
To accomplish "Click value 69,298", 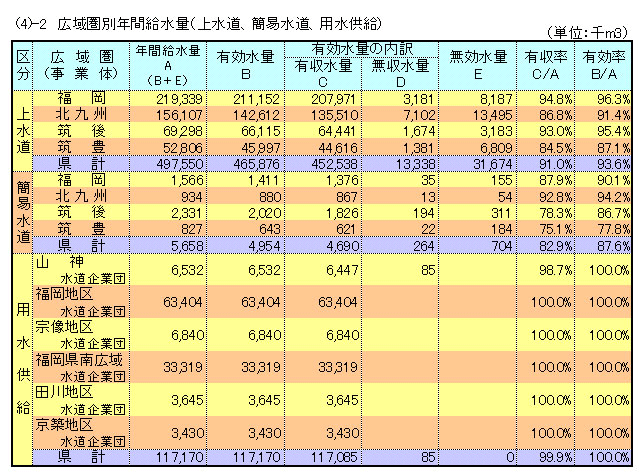I will tap(182, 131).
